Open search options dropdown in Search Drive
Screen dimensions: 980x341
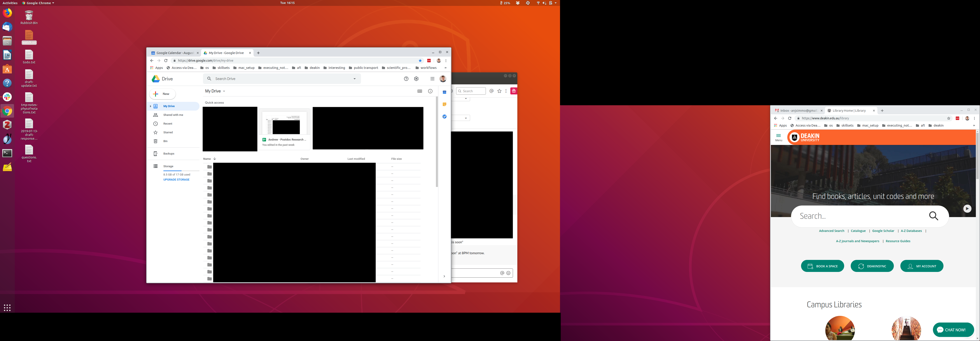(354, 79)
